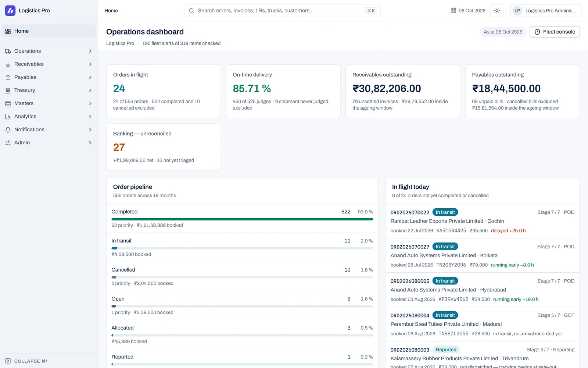
Task: Click 'running early –8.0 h' status text
Action: point(512,265)
